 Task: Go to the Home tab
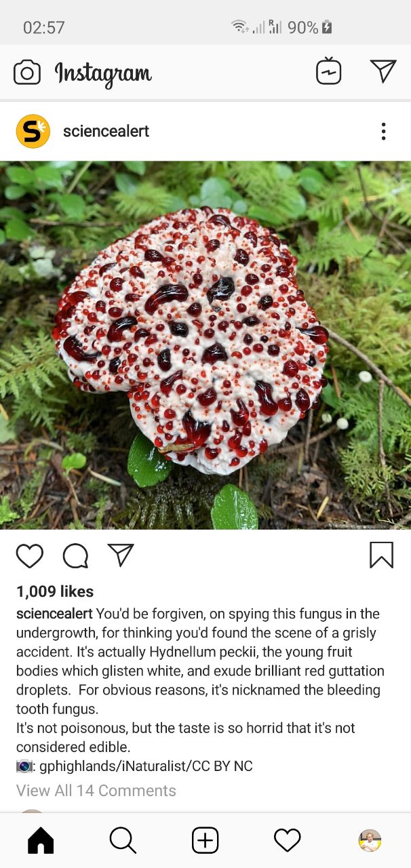(41, 841)
